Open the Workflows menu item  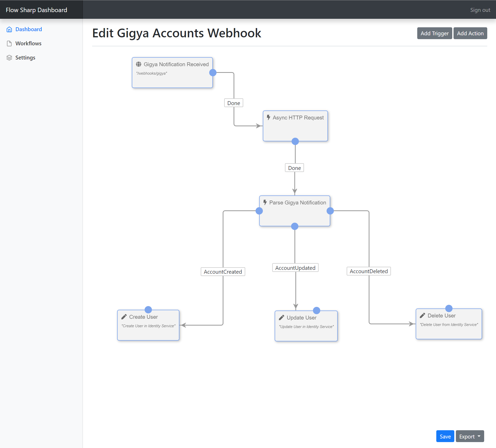click(x=28, y=44)
